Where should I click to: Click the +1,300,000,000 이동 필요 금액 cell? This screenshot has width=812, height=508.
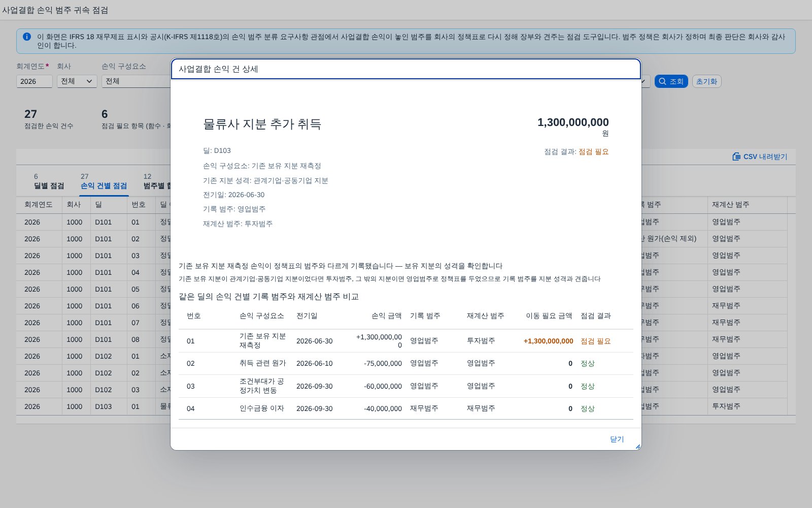pos(548,341)
